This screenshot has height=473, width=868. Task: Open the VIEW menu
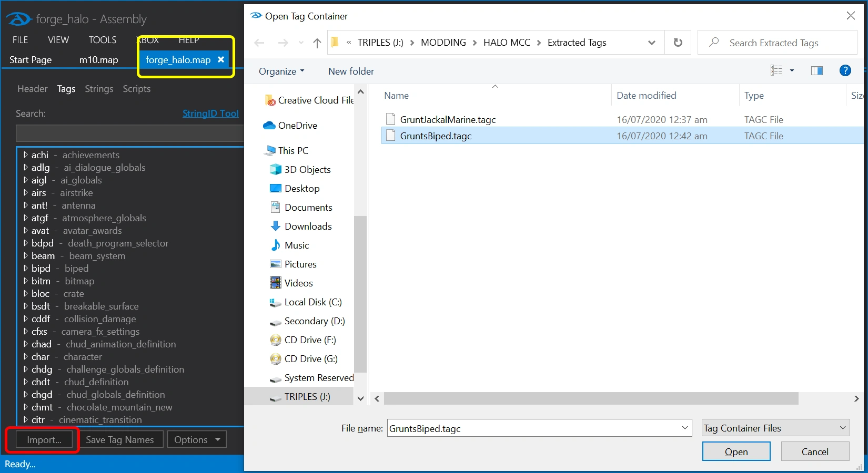(x=58, y=40)
